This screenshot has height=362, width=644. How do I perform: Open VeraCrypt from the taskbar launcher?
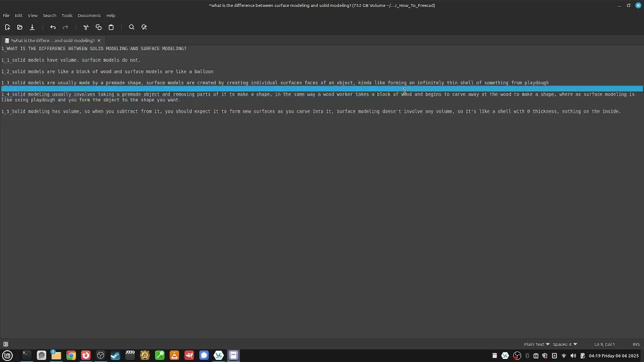pos(218,355)
